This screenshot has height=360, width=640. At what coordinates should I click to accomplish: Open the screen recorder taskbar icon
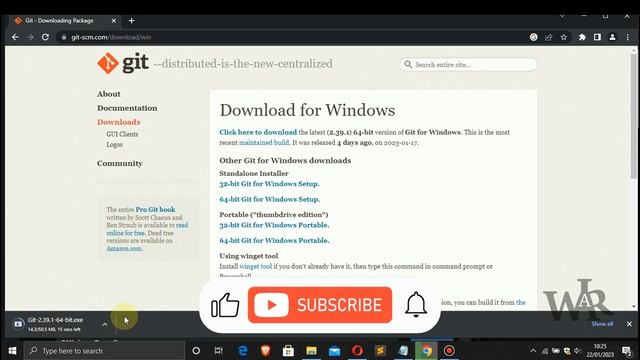449,351
